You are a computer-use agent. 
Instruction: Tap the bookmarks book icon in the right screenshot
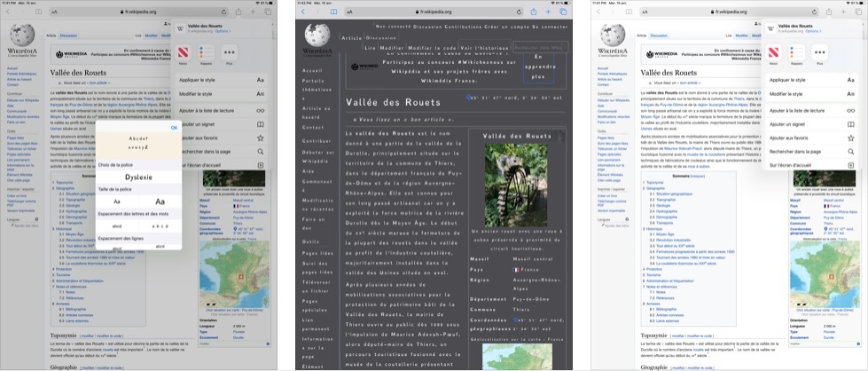(x=629, y=12)
